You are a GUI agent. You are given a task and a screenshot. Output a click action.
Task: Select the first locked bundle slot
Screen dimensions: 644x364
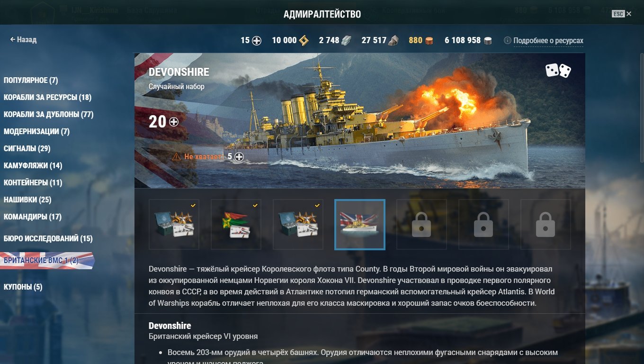tap(421, 225)
